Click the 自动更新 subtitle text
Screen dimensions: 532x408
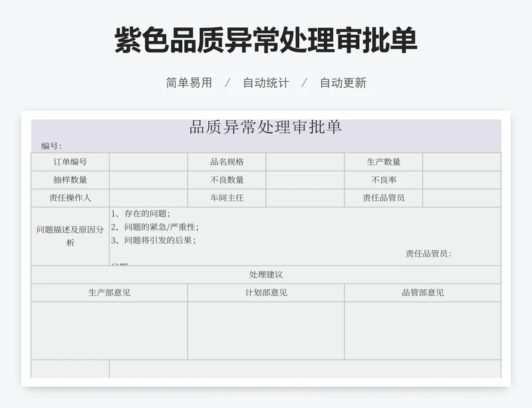(x=343, y=83)
